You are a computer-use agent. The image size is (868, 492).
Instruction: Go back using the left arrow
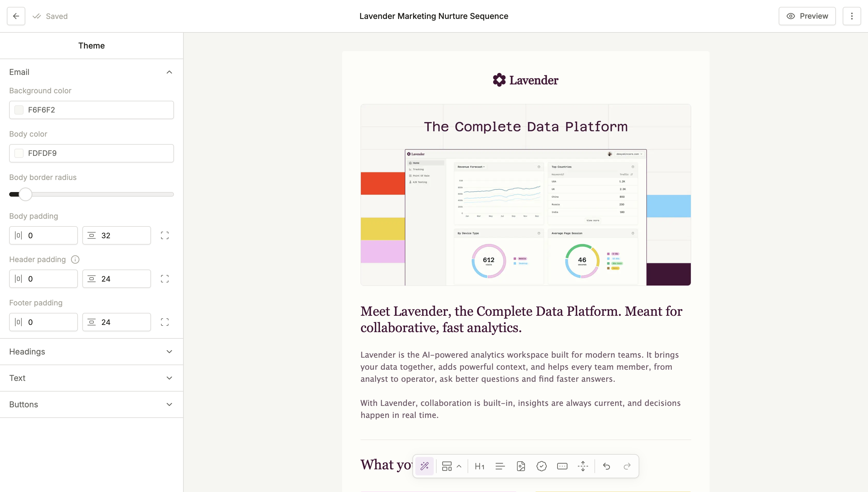point(16,16)
